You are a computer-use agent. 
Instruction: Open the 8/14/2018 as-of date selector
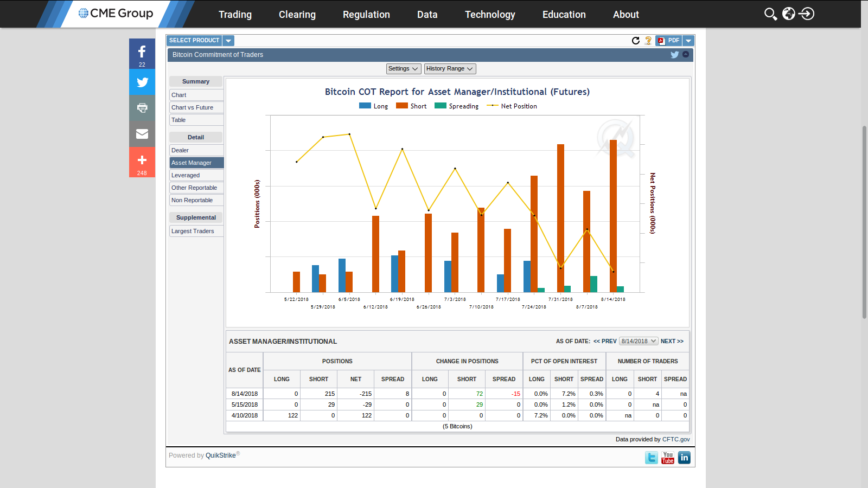pos(639,341)
